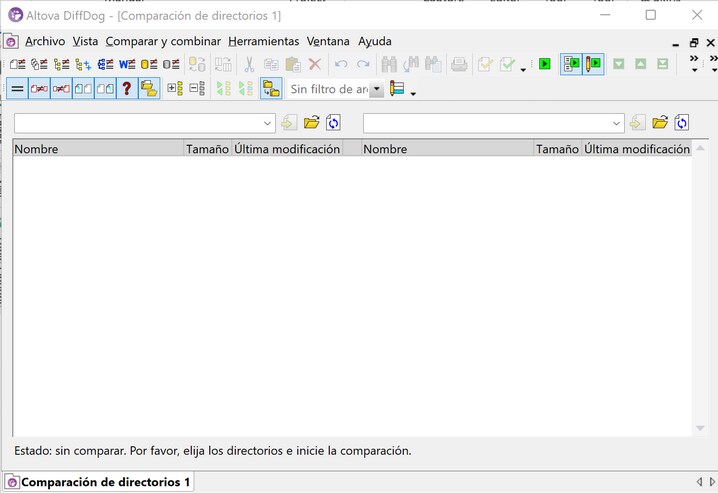Image resolution: width=718 pixels, height=493 pixels.
Task: Toggle auto-compare when loading button
Action: click(x=571, y=64)
